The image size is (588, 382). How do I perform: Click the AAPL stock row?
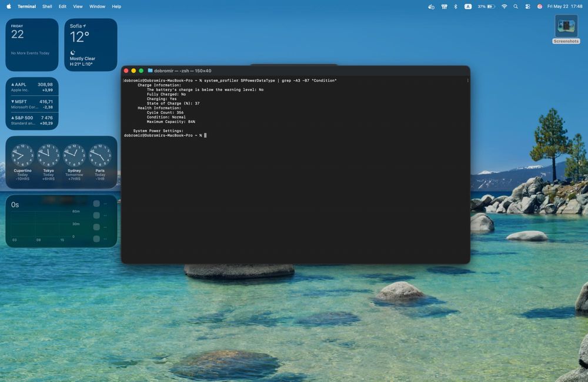click(32, 87)
